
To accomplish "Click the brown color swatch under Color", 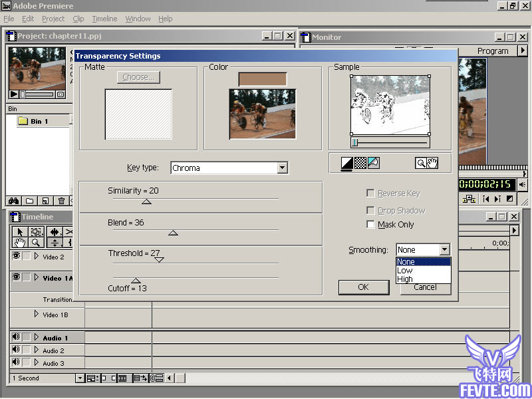I will click(x=263, y=79).
